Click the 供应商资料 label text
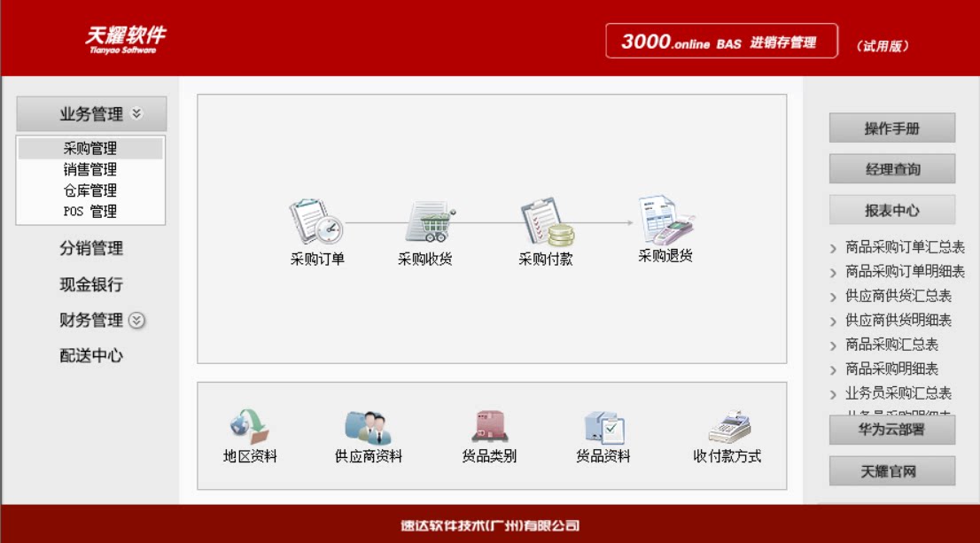This screenshot has height=543, width=980. [368, 457]
